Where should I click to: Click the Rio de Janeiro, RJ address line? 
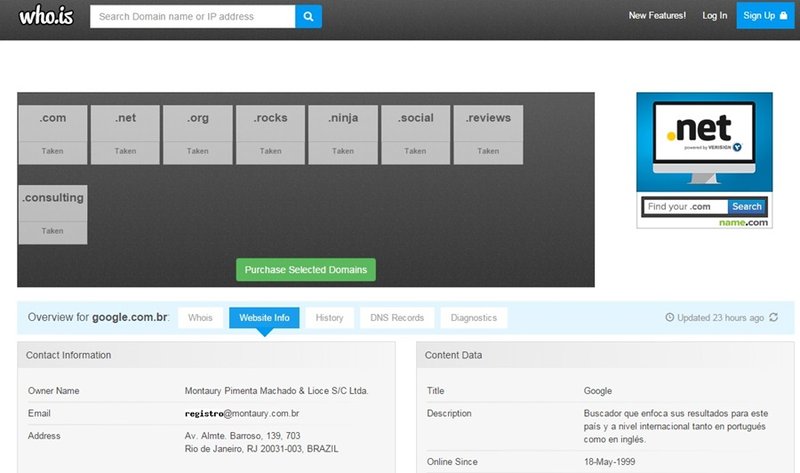click(x=261, y=449)
